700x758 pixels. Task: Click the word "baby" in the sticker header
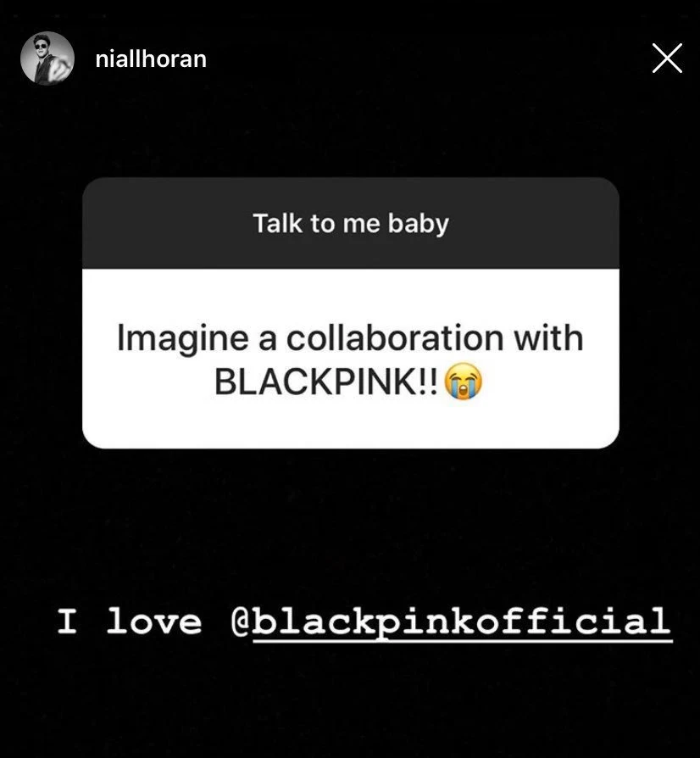419,225
